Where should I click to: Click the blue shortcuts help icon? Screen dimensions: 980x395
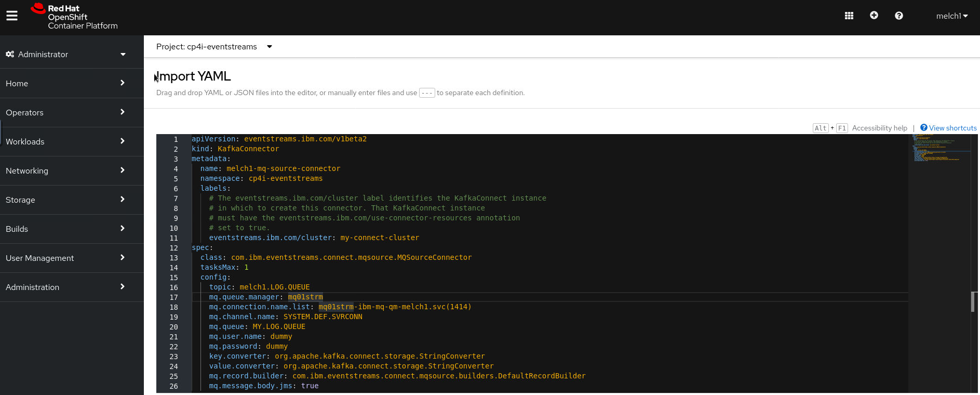point(923,128)
